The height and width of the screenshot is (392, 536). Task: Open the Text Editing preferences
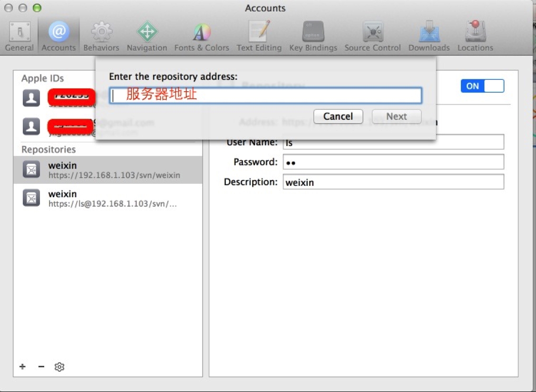coord(259,36)
